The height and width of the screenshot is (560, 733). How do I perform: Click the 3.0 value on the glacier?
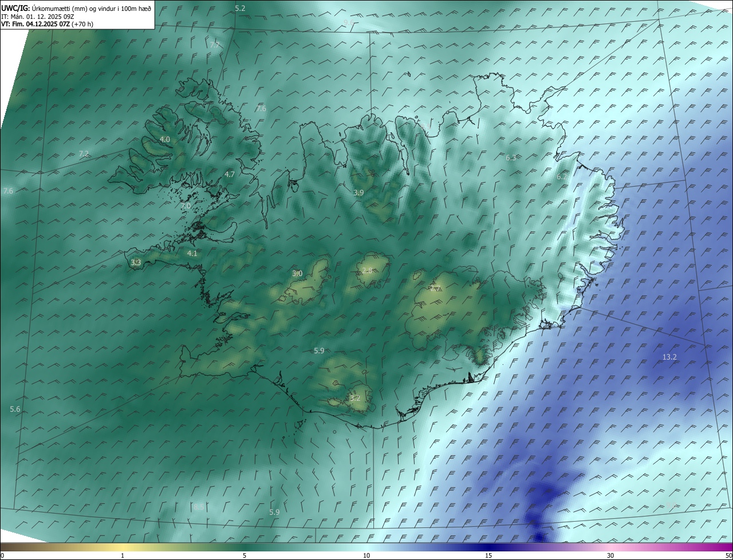tap(297, 274)
